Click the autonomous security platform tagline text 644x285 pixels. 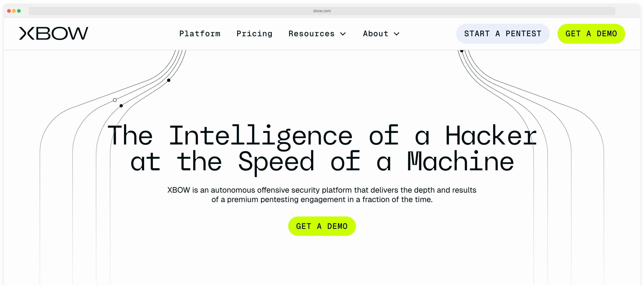tap(322, 195)
